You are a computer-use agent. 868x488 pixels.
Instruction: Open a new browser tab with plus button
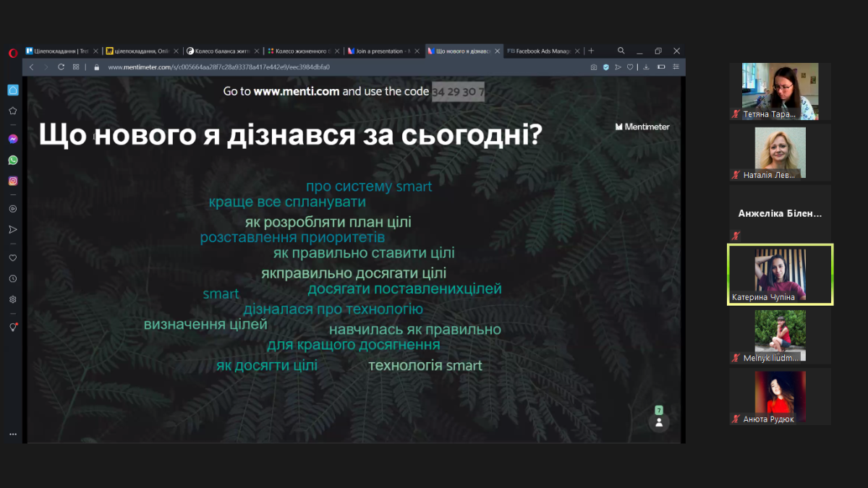tap(591, 51)
